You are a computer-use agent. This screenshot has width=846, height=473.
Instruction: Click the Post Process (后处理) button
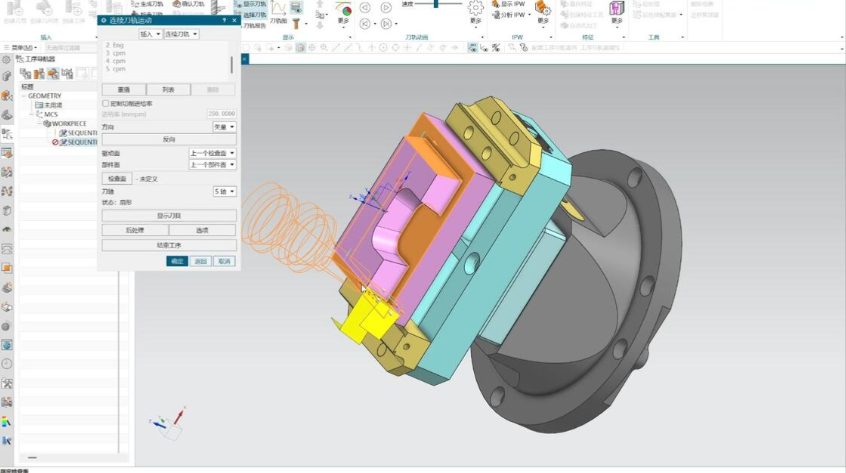(x=135, y=230)
